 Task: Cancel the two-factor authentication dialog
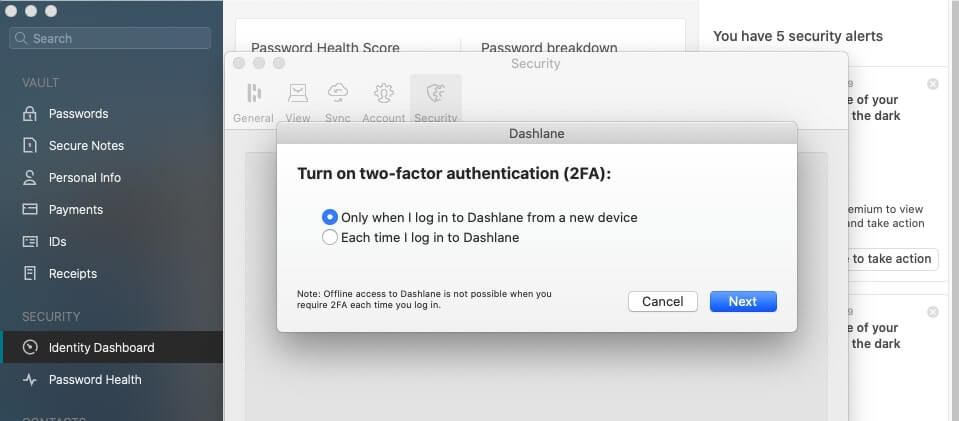click(663, 302)
